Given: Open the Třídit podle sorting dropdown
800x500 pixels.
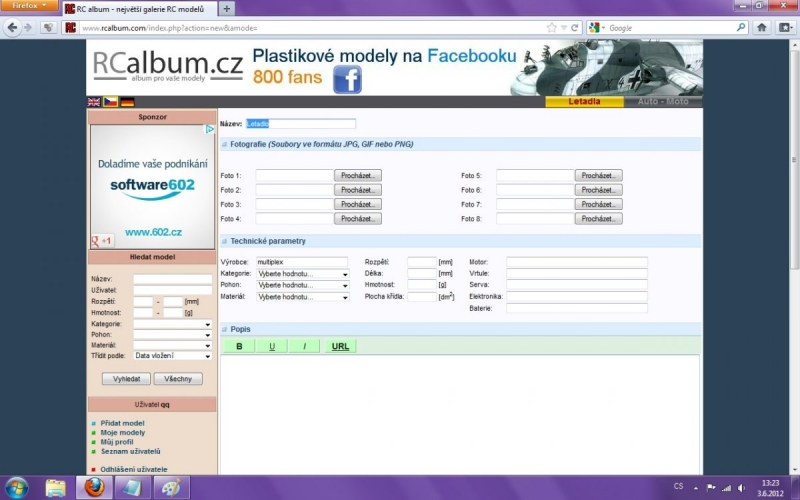Looking at the screenshot, I should click(x=173, y=355).
